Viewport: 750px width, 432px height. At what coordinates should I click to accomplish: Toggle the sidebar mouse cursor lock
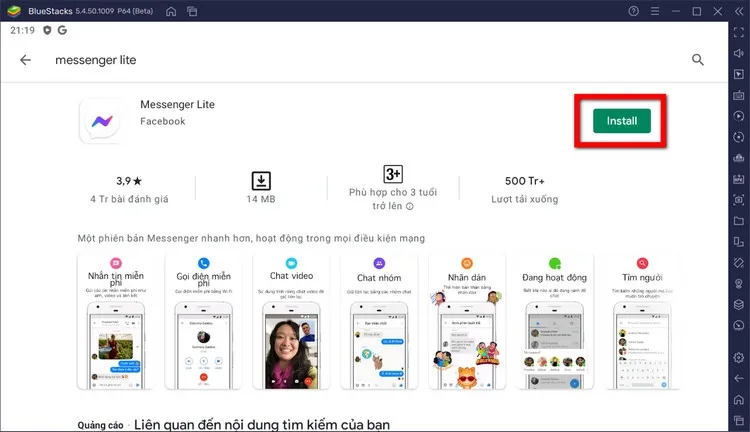[739, 74]
